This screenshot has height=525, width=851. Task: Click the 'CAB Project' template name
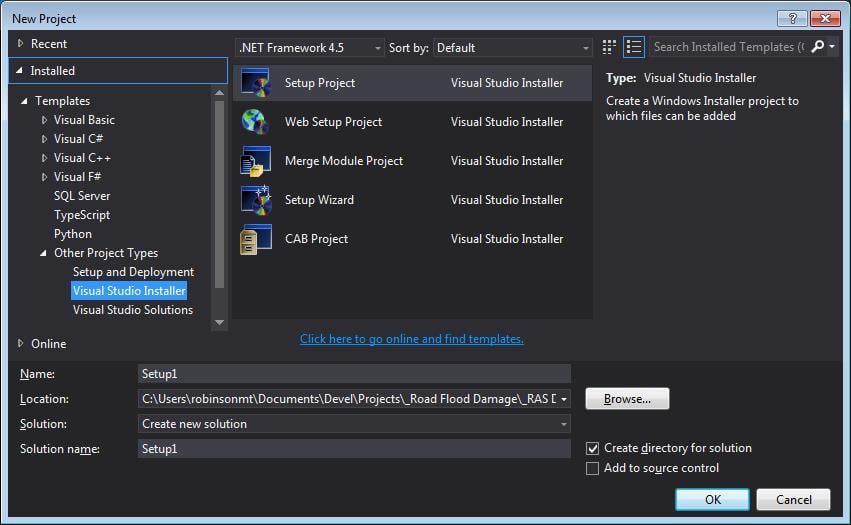[x=316, y=239]
